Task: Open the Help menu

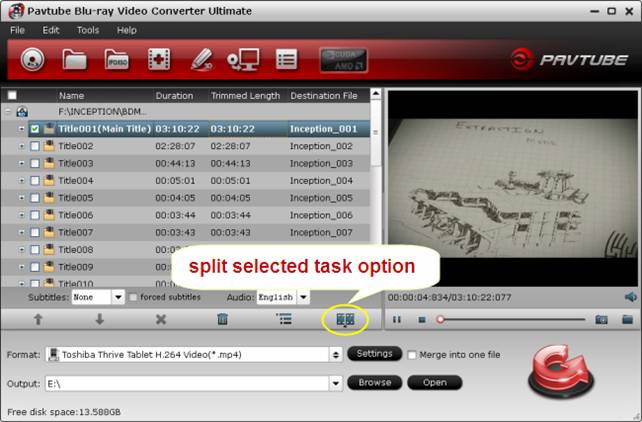Action: click(x=127, y=30)
